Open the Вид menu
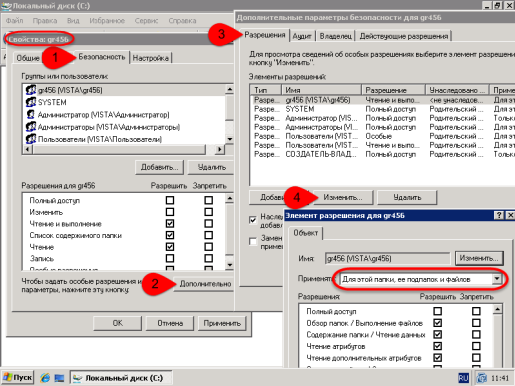This screenshot has width=515, height=386. coord(73,21)
